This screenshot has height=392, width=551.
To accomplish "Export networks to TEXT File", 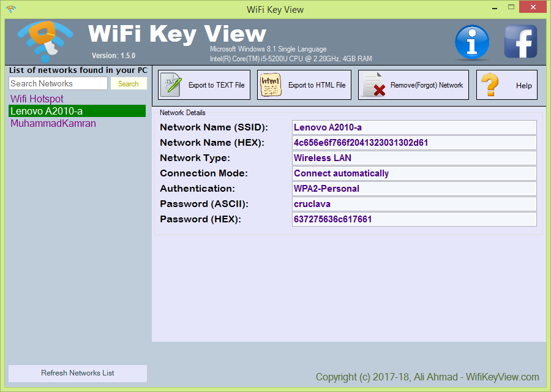I will (x=204, y=85).
